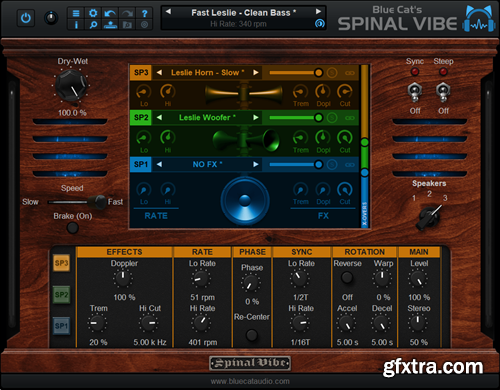Image resolution: width=500 pixels, height=390 pixels.
Task: Click the Phase knob
Action: click(251, 283)
